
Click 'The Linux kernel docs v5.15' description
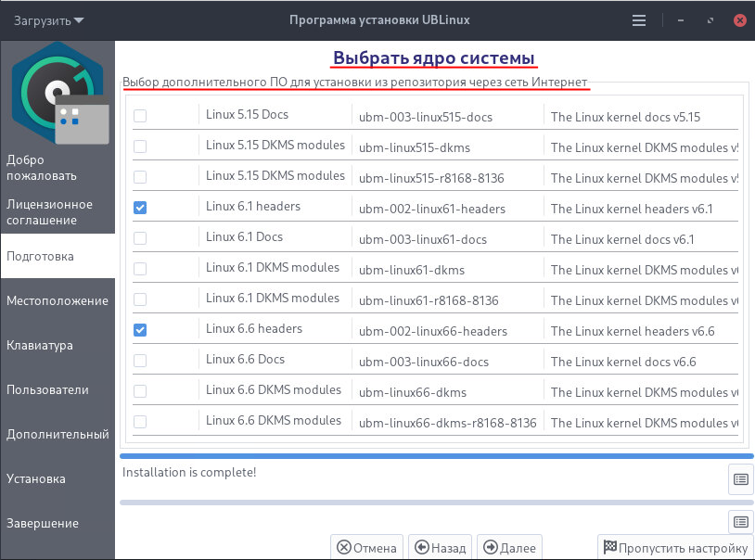click(625, 117)
